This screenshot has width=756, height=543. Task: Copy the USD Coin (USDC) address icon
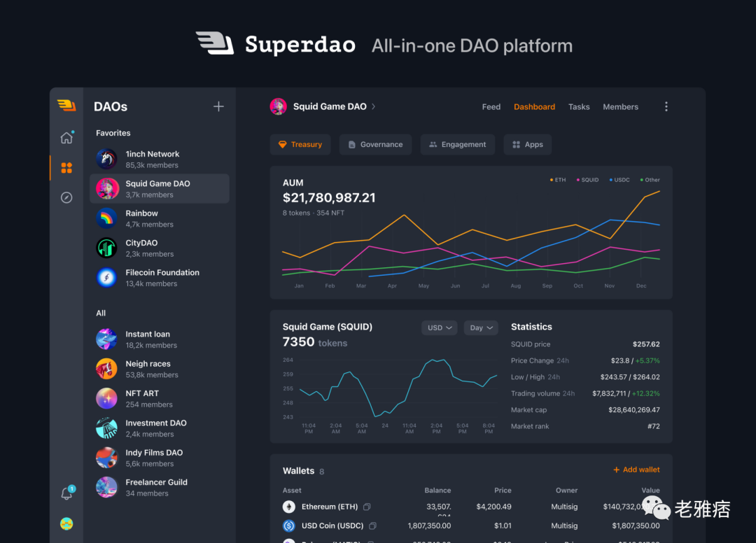coord(372,526)
